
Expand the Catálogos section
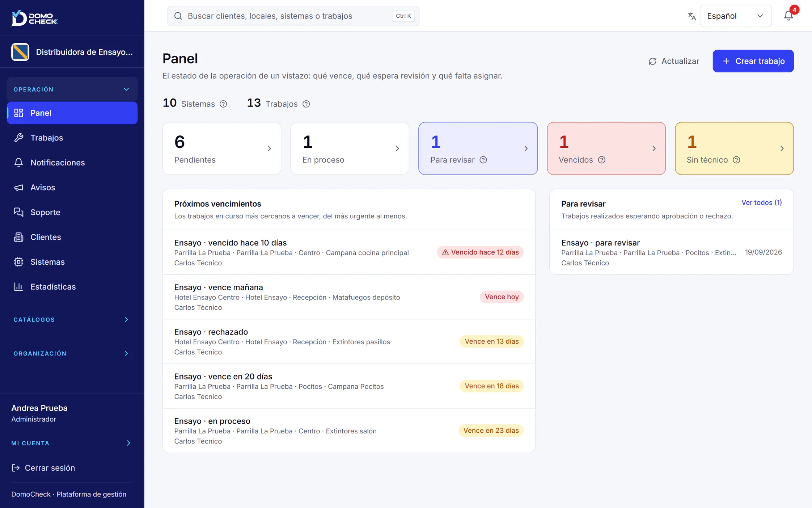(72, 319)
